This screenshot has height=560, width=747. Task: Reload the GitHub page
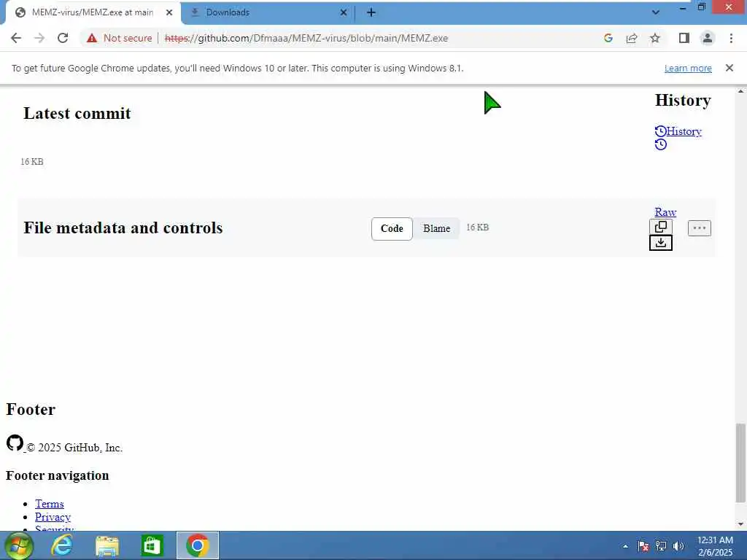click(63, 38)
